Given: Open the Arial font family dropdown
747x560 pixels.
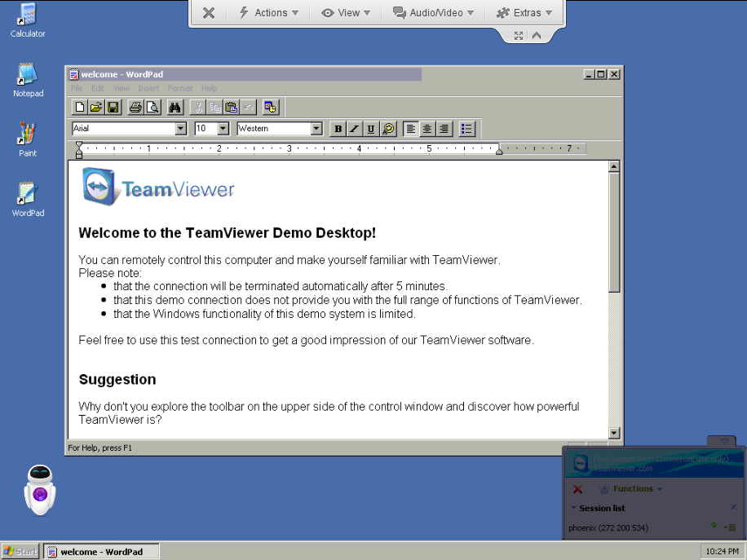Looking at the screenshot, I should point(183,128).
